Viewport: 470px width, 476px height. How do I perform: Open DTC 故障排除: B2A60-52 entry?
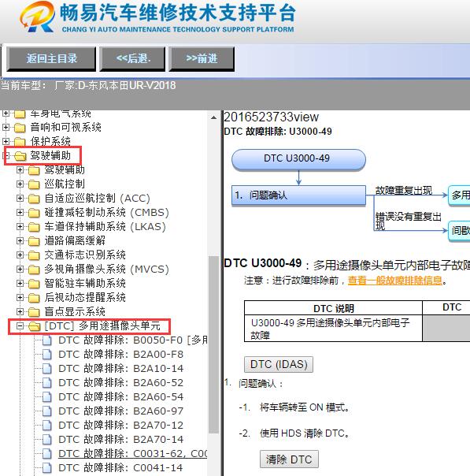click(120, 383)
